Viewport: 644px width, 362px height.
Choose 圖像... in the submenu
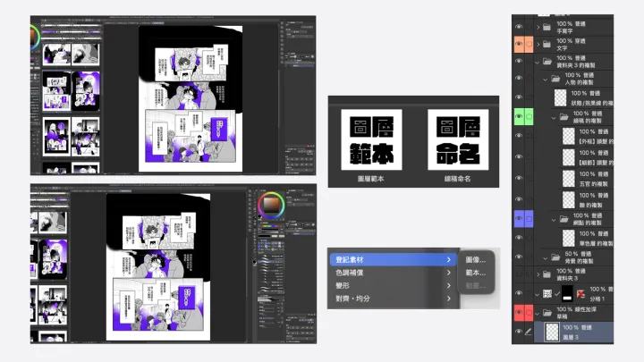476,259
